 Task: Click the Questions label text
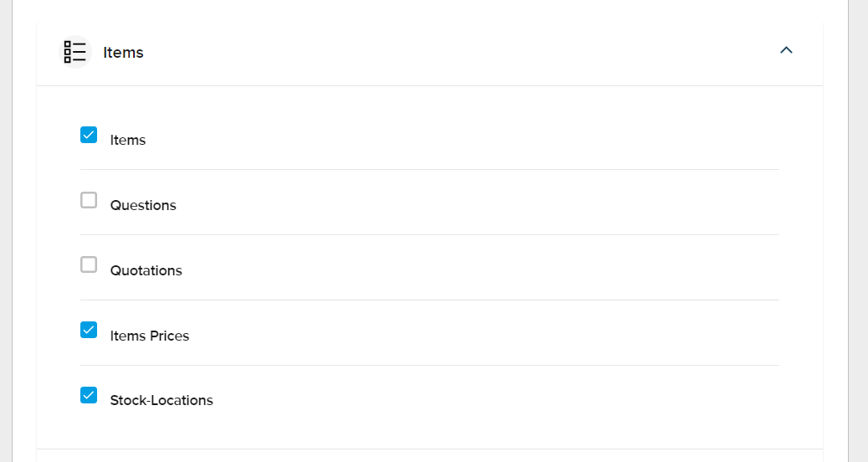pos(143,205)
